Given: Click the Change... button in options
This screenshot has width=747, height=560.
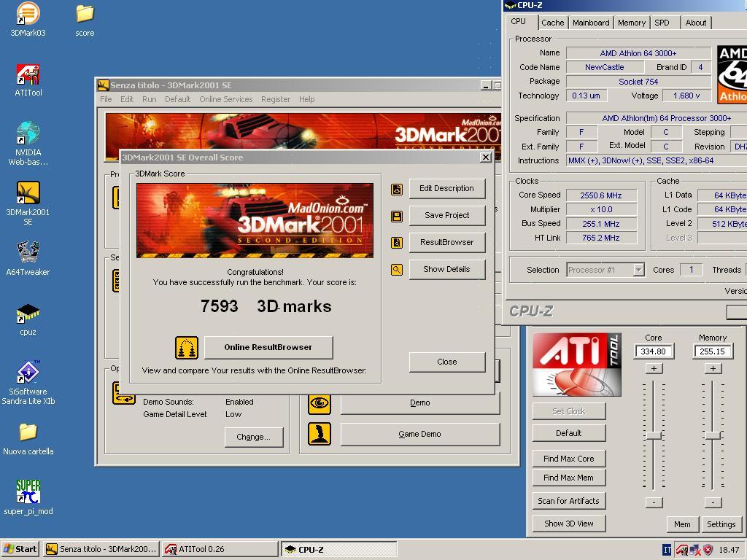Looking at the screenshot, I should 253,437.
